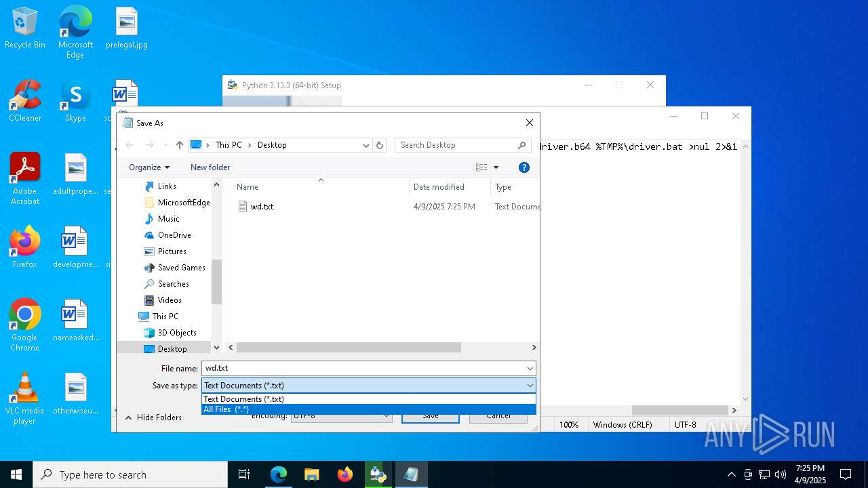Click the Forward navigation arrow
The height and width of the screenshot is (488, 868).
pyautogui.click(x=150, y=145)
